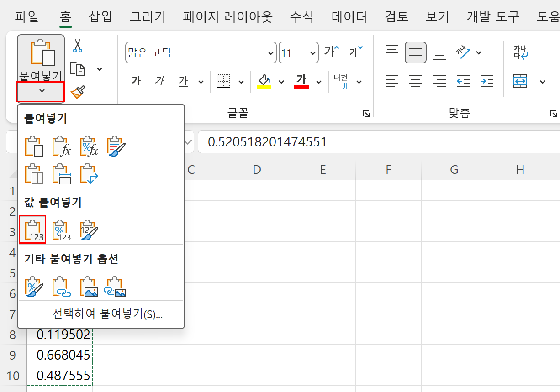Toggle underline formatting
This screenshot has width=560, height=392.
[183, 81]
